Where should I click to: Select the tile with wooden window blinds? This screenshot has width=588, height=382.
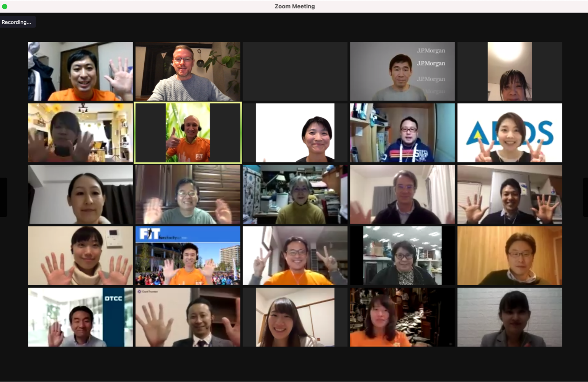point(188,194)
